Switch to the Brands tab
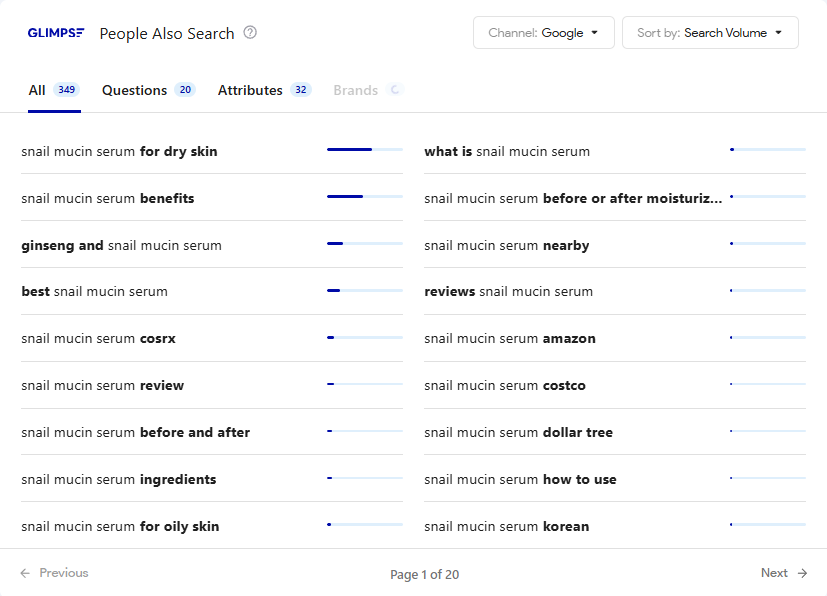Screen dimensions: 827x596 pyautogui.click(x=356, y=90)
